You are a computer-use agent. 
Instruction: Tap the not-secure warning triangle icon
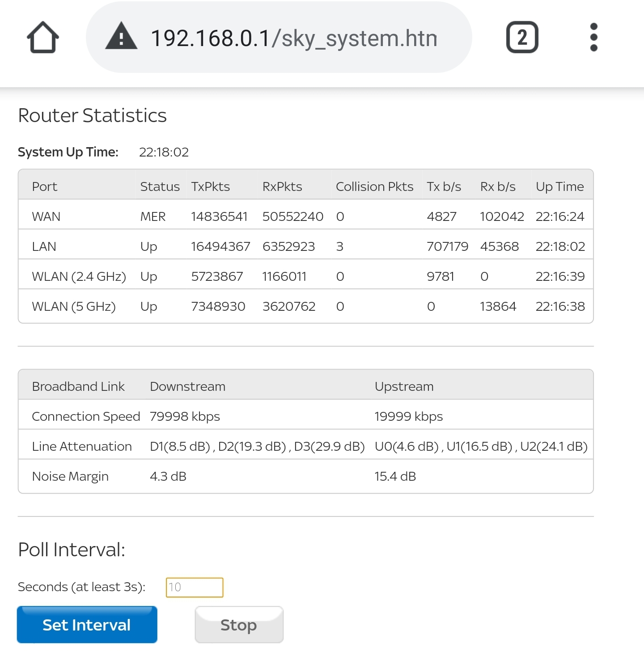point(121,38)
